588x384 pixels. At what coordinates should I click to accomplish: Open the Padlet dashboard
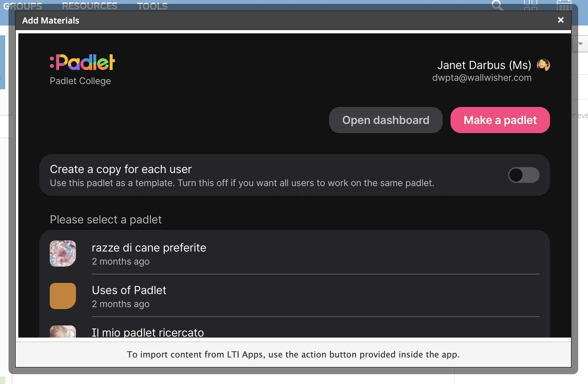pyautogui.click(x=386, y=120)
